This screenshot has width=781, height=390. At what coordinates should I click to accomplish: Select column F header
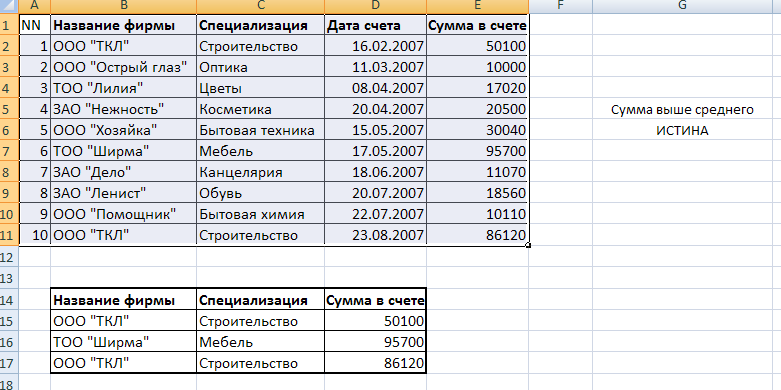point(560,6)
